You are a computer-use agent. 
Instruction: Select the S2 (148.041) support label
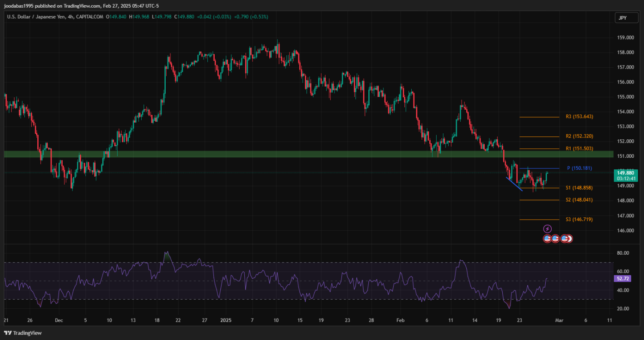[579, 200]
